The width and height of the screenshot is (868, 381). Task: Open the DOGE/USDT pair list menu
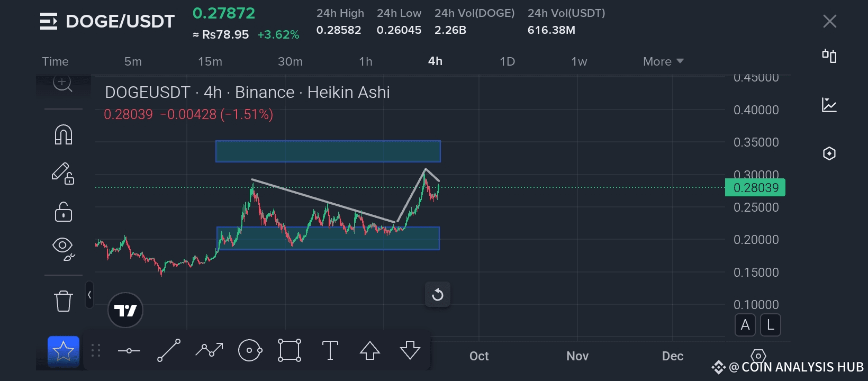coord(49,22)
